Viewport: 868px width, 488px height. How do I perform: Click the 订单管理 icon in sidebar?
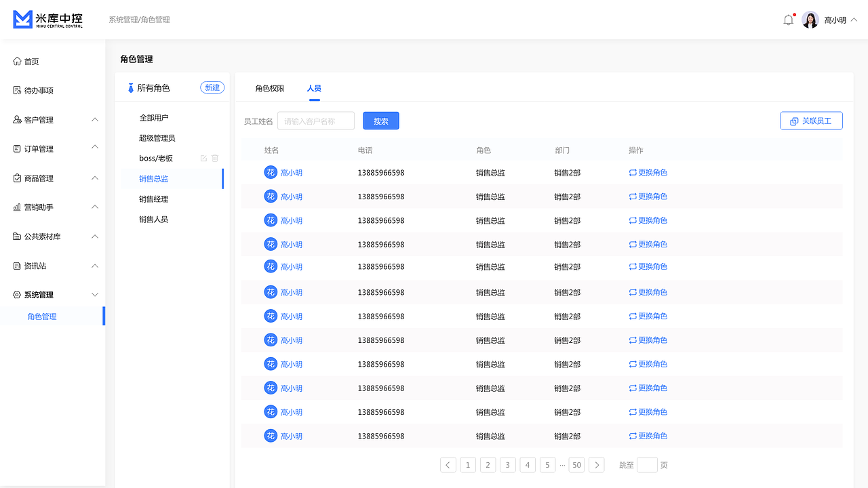point(17,149)
